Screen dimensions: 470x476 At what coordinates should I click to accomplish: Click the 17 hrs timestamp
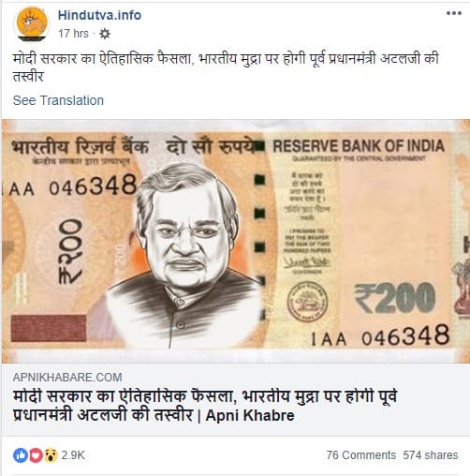[x=73, y=34]
